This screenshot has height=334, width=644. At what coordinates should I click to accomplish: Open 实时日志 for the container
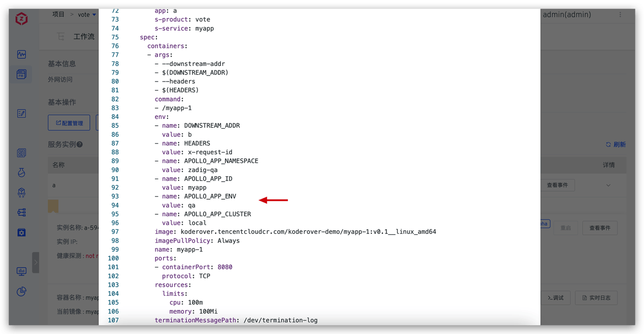pyautogui.click(x=596, y=298)
